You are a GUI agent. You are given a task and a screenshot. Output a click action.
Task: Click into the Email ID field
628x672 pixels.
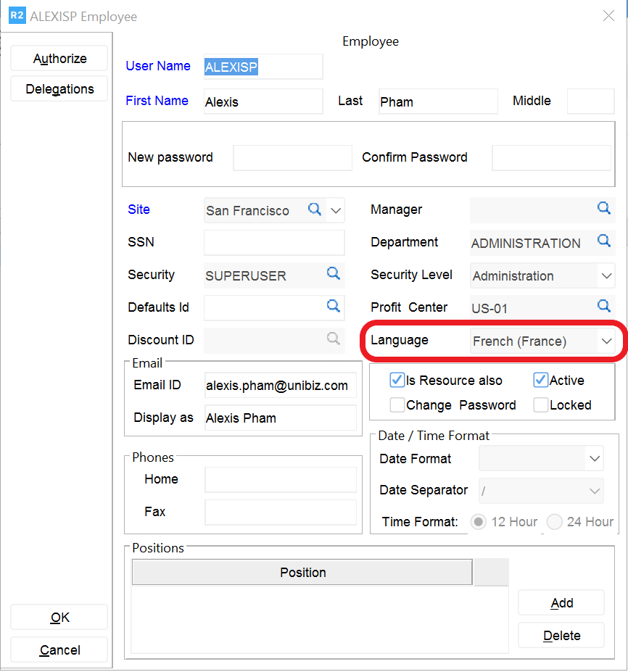tap(280, 386)
